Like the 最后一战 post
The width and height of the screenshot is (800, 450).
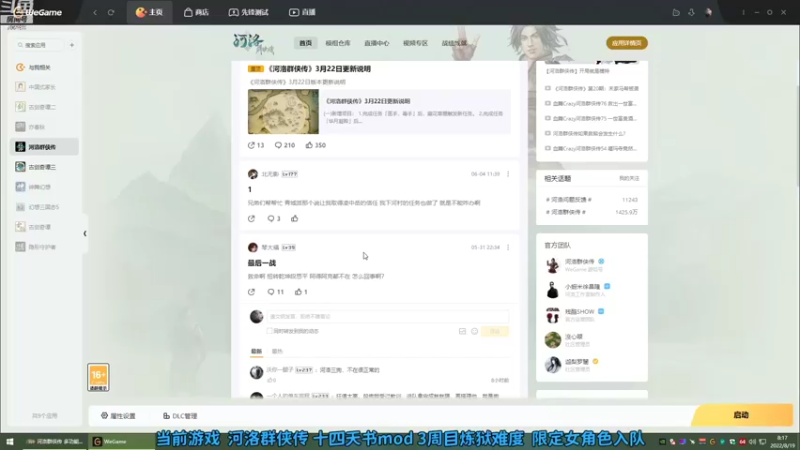coord(301,292)
